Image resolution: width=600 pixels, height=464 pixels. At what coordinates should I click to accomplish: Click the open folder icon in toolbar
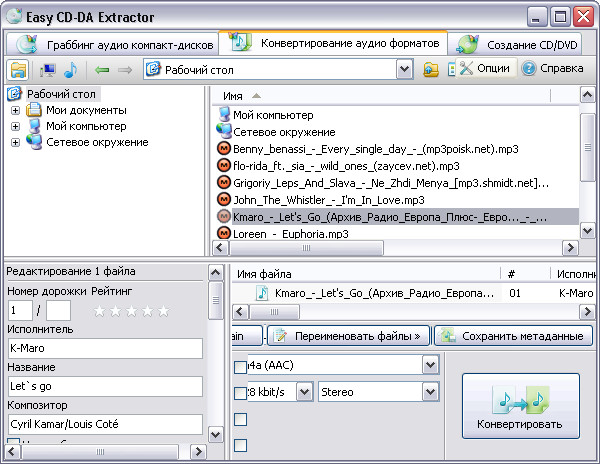click(x=18, y=70)
